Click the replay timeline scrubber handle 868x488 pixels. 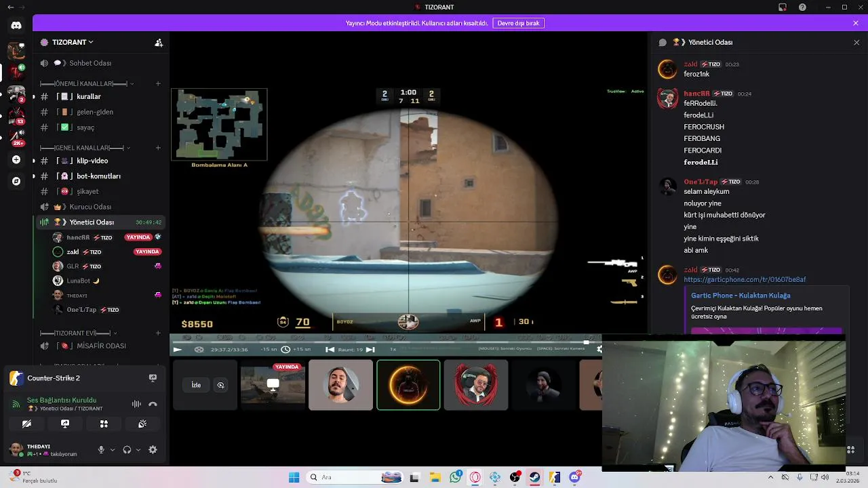click(x=586, y=342)
